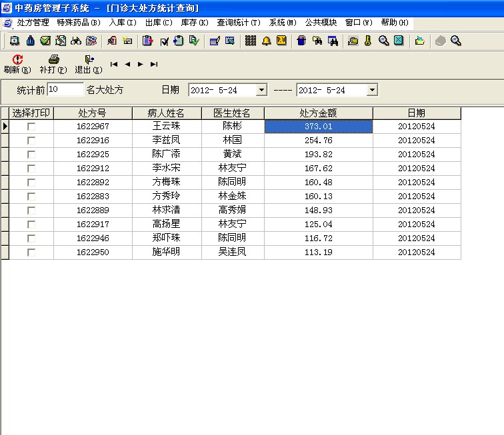The image size is (504, 435).
Task: Click the folder with binoculars toolbar icon
Action: point(317,41)
